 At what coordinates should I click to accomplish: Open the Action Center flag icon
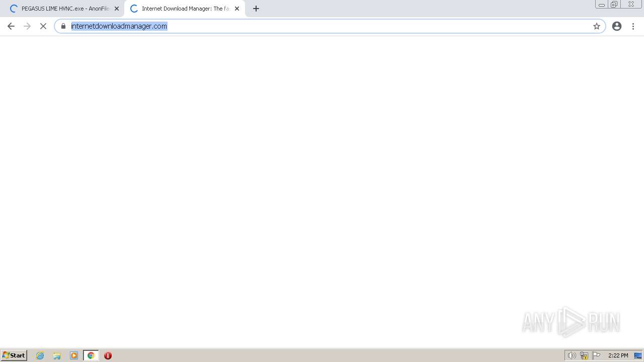tap(596, 355)
